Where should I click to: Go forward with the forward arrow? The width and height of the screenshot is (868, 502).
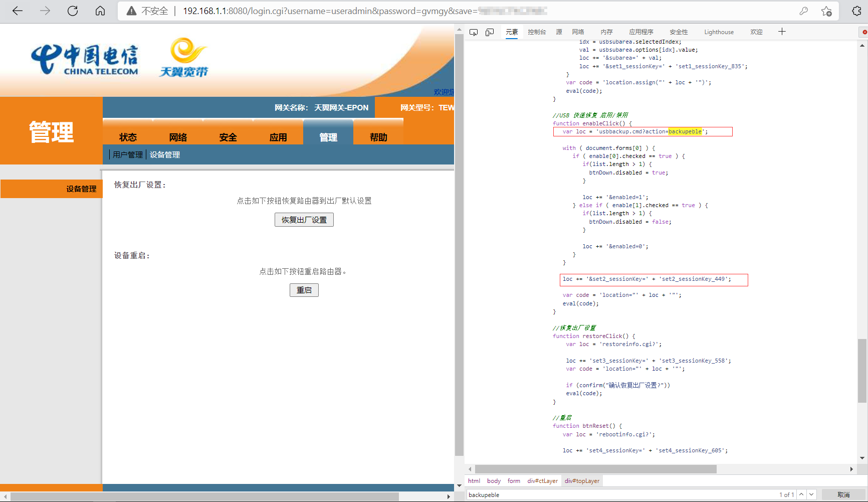click(45, 11)
